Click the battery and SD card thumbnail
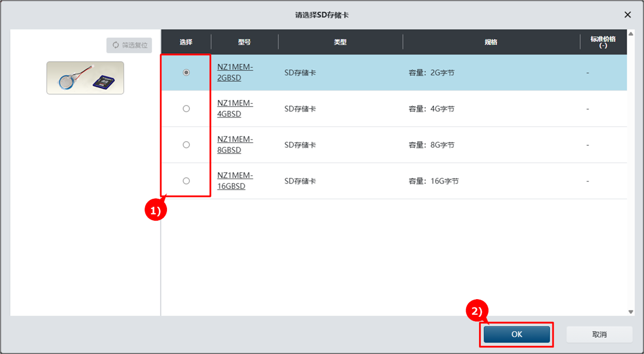Image resolution: width=644 pixels, height=354 pixels. point(85,78)
